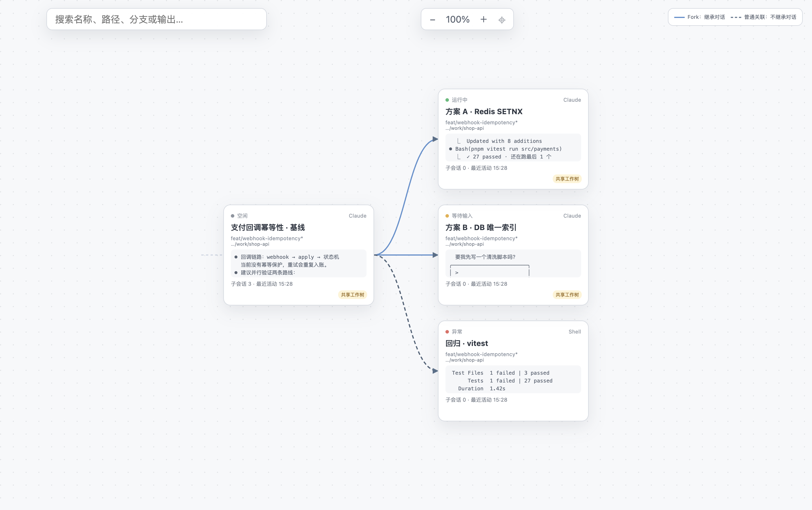Click the Fork：继承对话 legend entry

[x=699, y=17]
